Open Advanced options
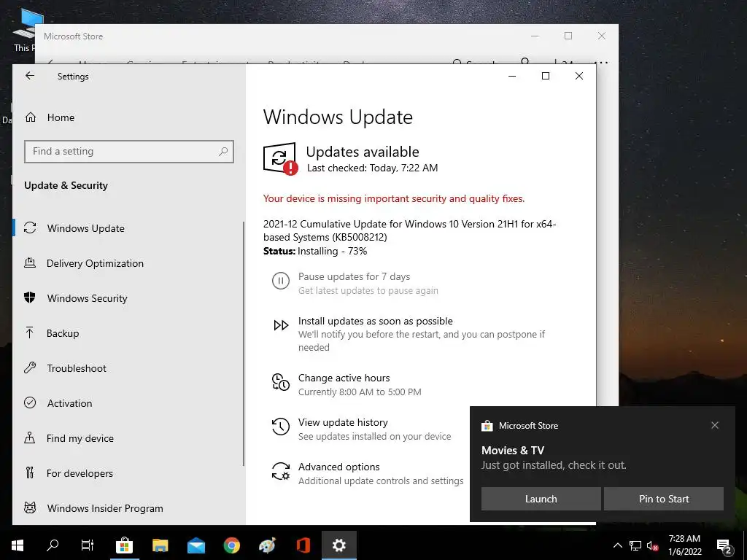747x560 pixels. (338, 467)
